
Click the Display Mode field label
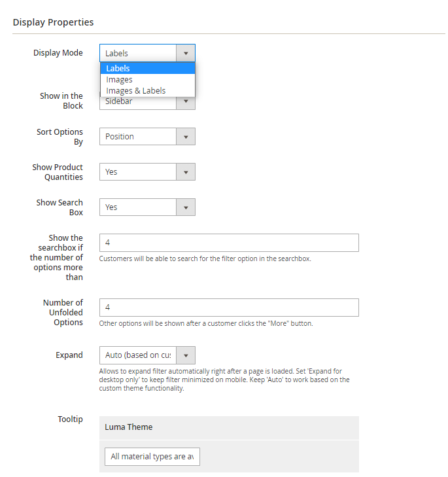[x=58, y=52]
